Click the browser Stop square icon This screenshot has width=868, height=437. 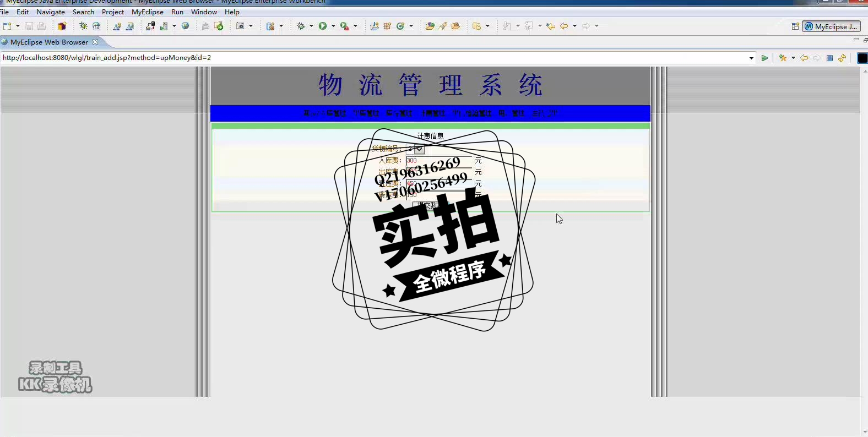pos(829,58)
